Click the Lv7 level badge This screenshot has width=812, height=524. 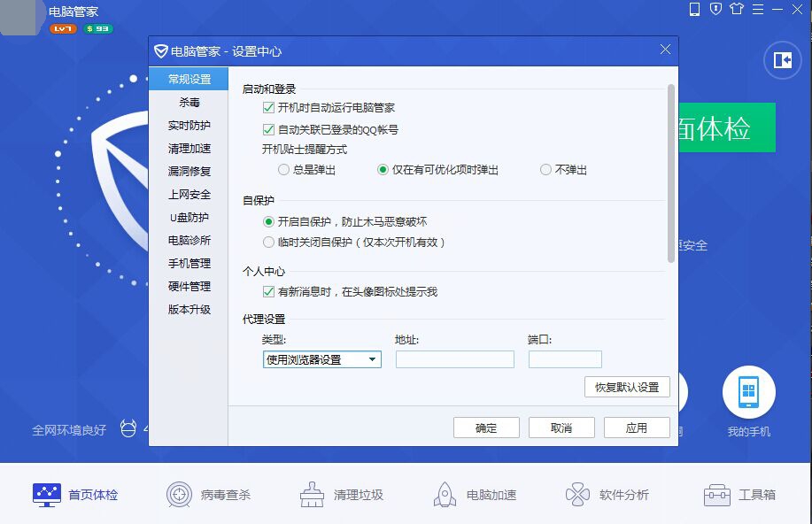click(63, 29)
